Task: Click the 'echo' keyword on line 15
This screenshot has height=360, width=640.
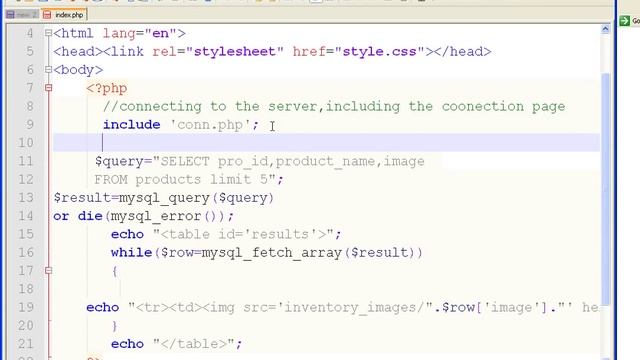Action: point(127,234)
